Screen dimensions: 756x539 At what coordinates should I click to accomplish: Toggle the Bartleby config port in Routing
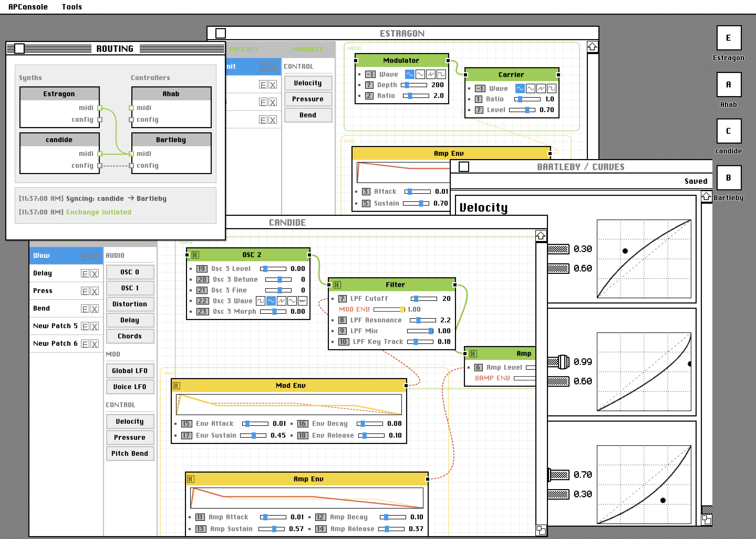click(x=132, y=165)
